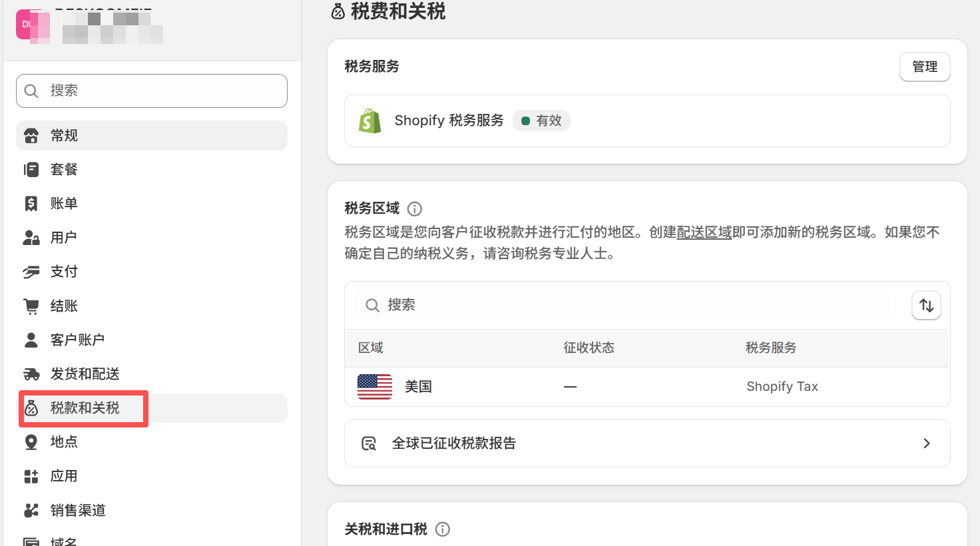The height and width of the screenshot is (546, 980).
Task: Select the 美国 region row
Action: (647, 387)
